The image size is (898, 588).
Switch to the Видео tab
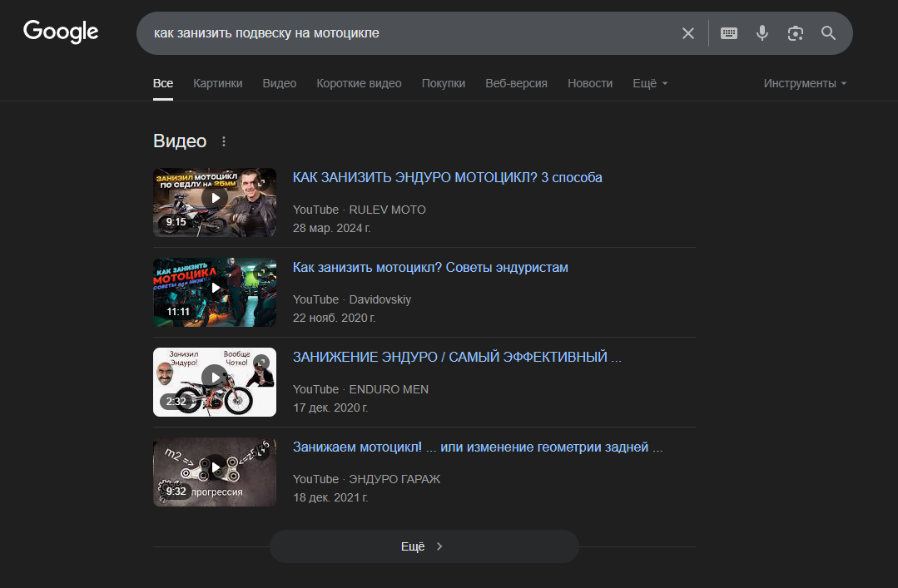pyautogui.click(x=280, y=84)
